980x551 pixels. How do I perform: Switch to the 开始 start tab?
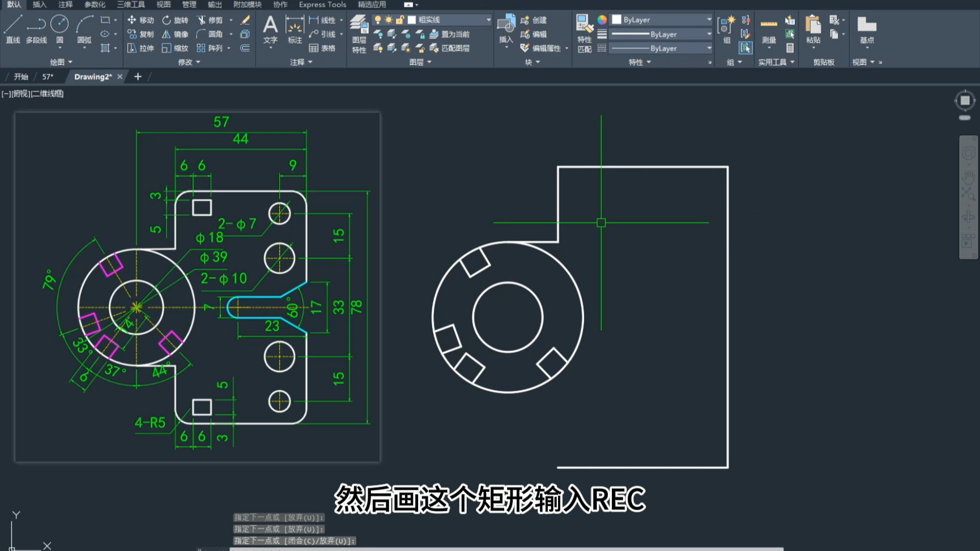click(21, 76)
